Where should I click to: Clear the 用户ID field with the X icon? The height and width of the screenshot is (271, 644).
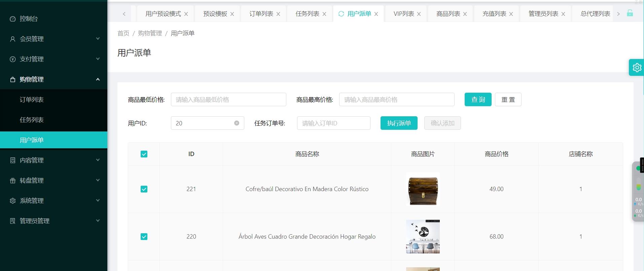(237, 123)
